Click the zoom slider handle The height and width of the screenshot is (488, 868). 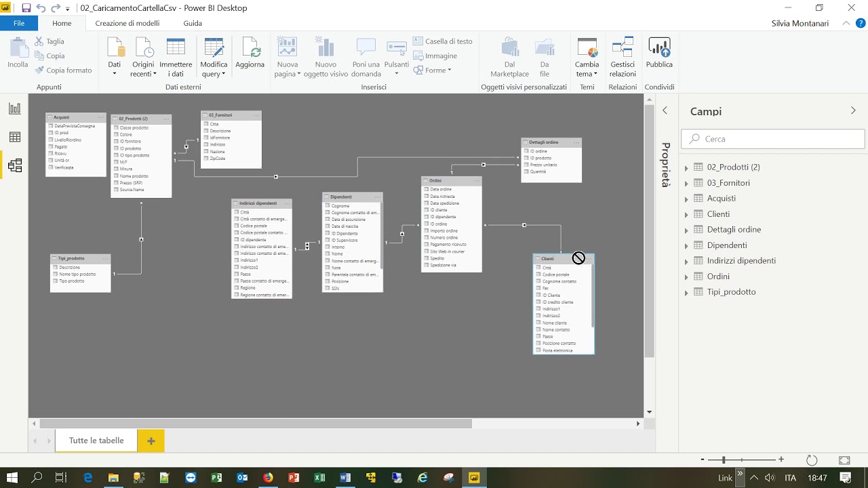click(x=724, y=460)
